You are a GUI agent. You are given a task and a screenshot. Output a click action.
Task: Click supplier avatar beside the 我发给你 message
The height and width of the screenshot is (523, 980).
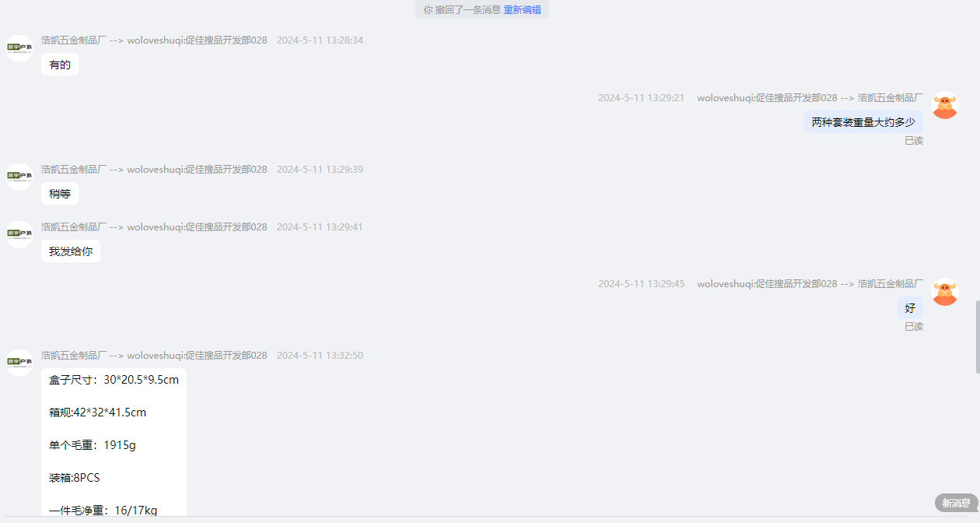19,234
